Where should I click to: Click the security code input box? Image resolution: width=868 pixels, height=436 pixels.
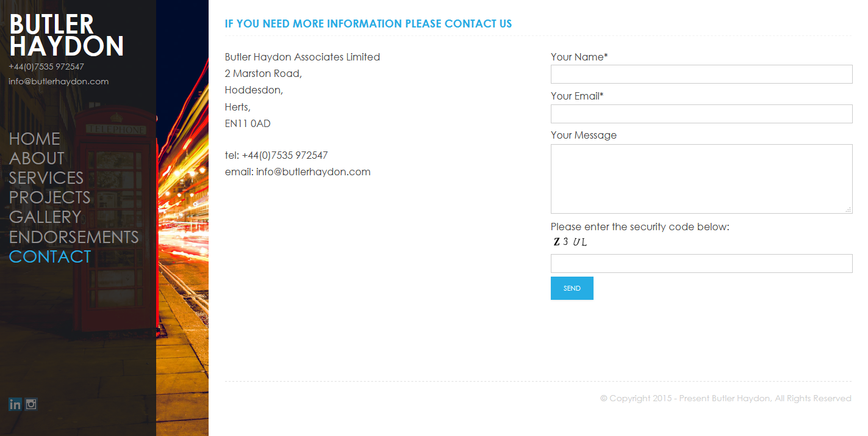pyautogui.click(x=701, y=264)
